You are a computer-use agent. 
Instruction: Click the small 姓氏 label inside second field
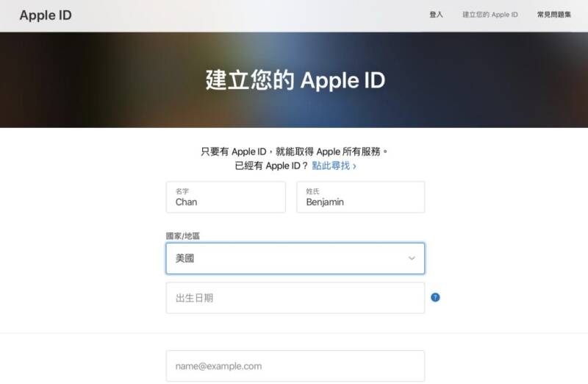click(312, 191)
